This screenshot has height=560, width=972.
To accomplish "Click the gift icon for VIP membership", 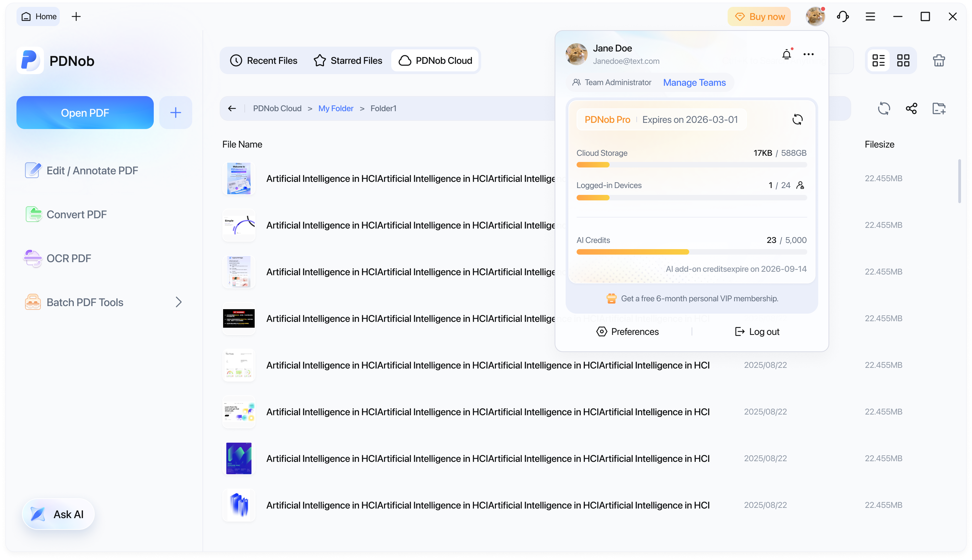I will [611, 299].
